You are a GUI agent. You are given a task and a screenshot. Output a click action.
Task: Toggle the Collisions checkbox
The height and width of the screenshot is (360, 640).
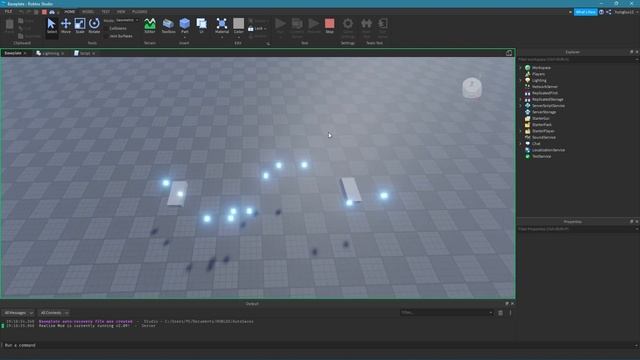click(106, 29)
